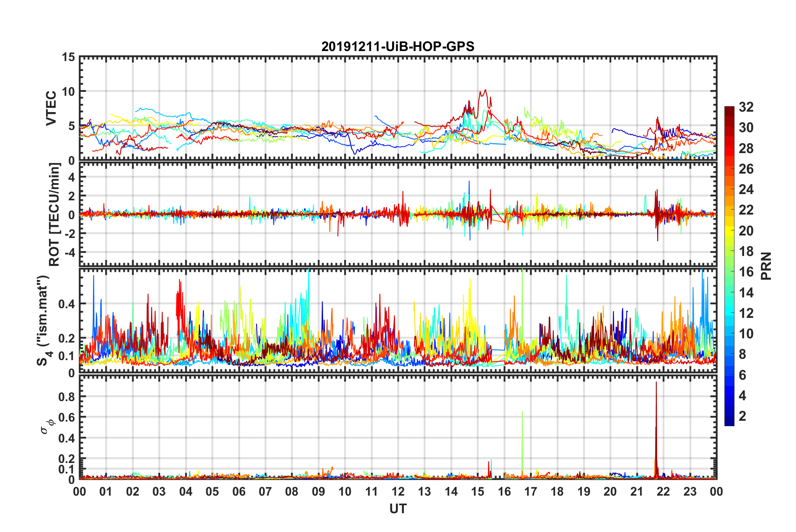Click x-axis tick label 09
796x532 pixels.
coord(318,491)
